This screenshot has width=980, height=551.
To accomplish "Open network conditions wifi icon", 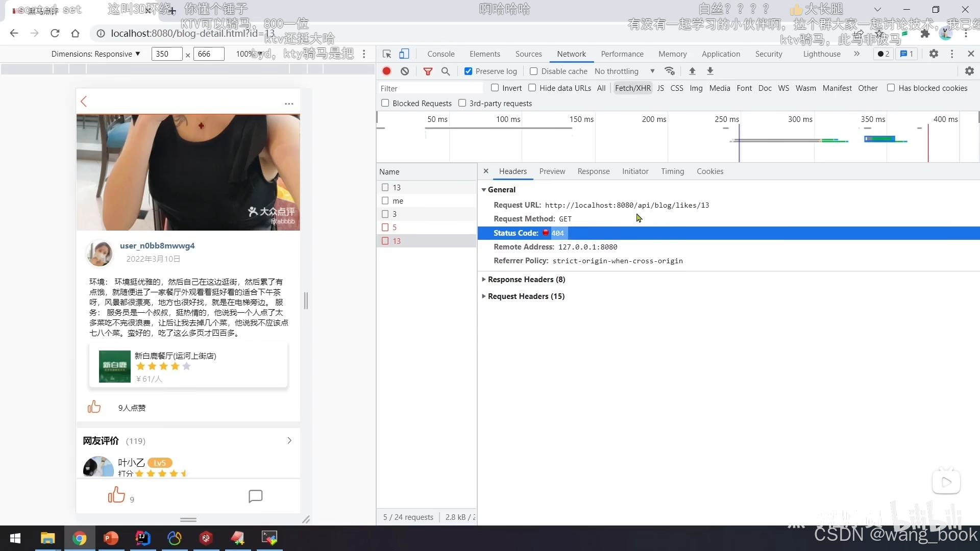I will pyautogui.click(x=670, y=71).
